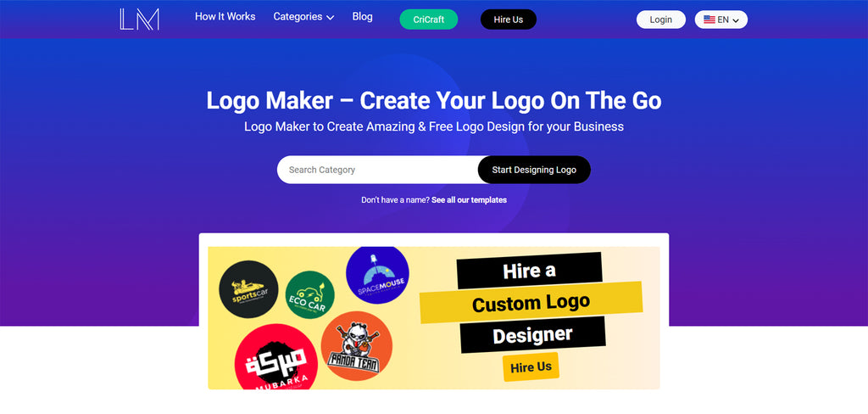
Task: Go to How It Works page
Action: [x=225, y=17]
